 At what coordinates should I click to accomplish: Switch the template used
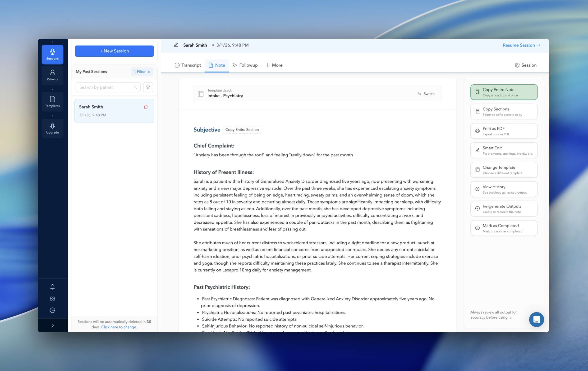pos(426,94)
